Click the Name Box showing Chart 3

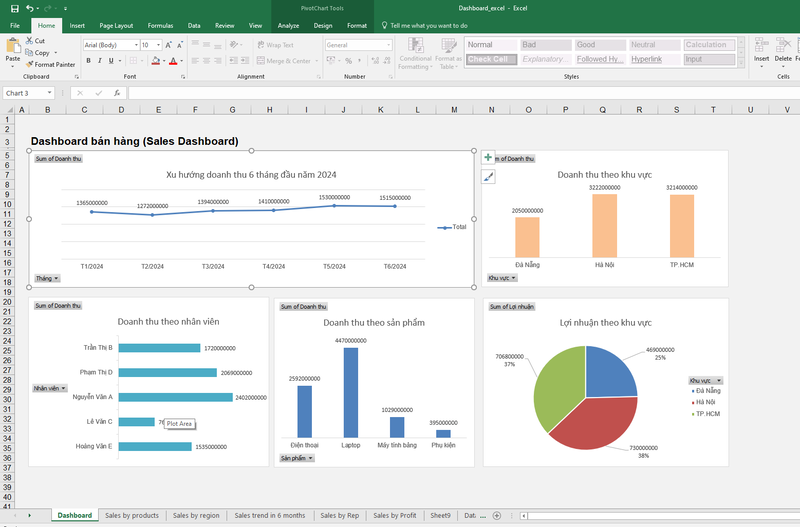tap(28, 93)
